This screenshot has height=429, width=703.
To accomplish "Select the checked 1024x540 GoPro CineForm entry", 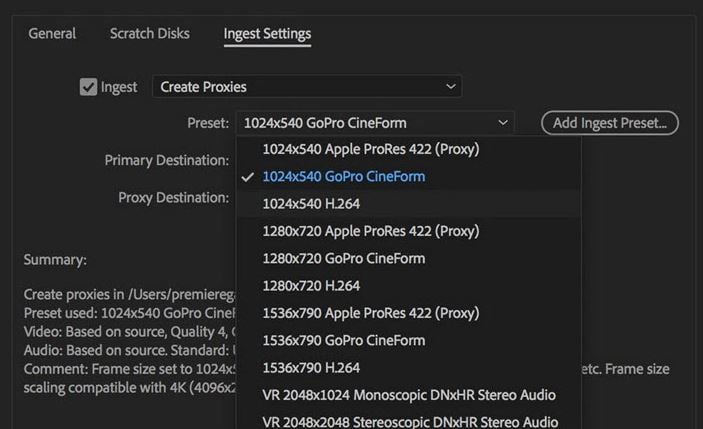I will pos(408,177).
